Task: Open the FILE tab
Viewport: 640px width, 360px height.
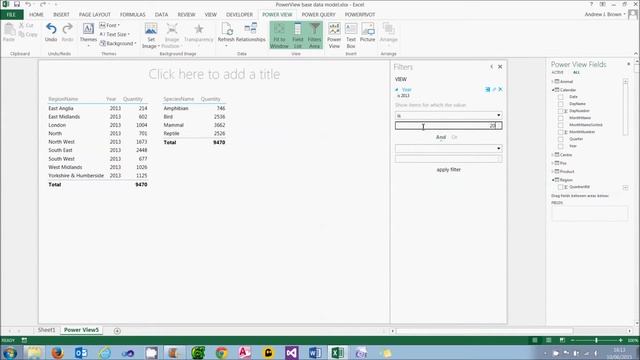Action: pos(11,15)
